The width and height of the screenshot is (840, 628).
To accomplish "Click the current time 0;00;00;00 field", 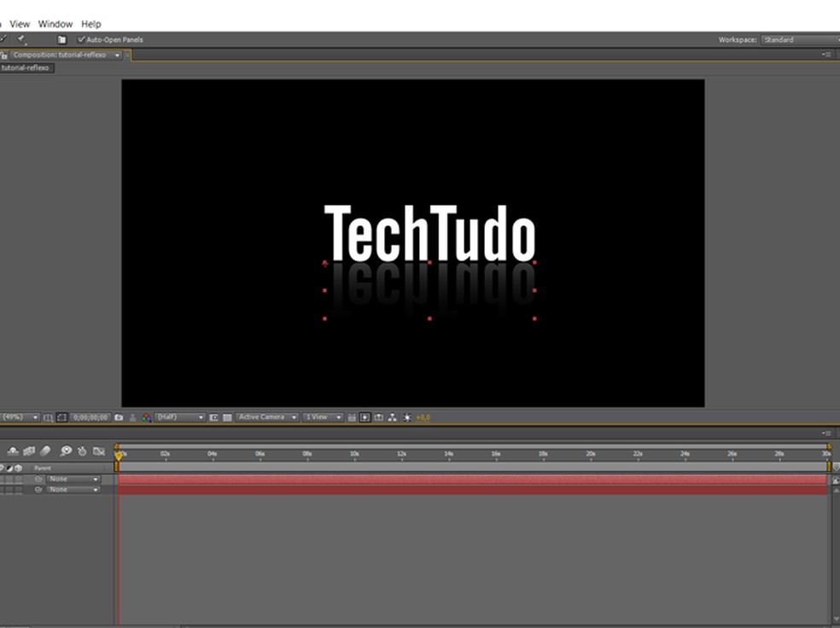I will coord(90,417).
